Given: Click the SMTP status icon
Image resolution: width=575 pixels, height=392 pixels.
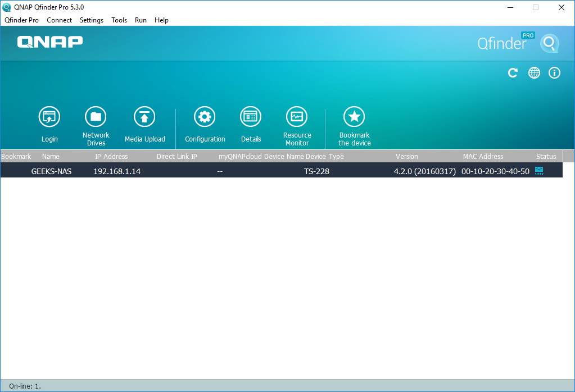Looking at the screenshot, I should pyautogui.click(x=539, y=171).
